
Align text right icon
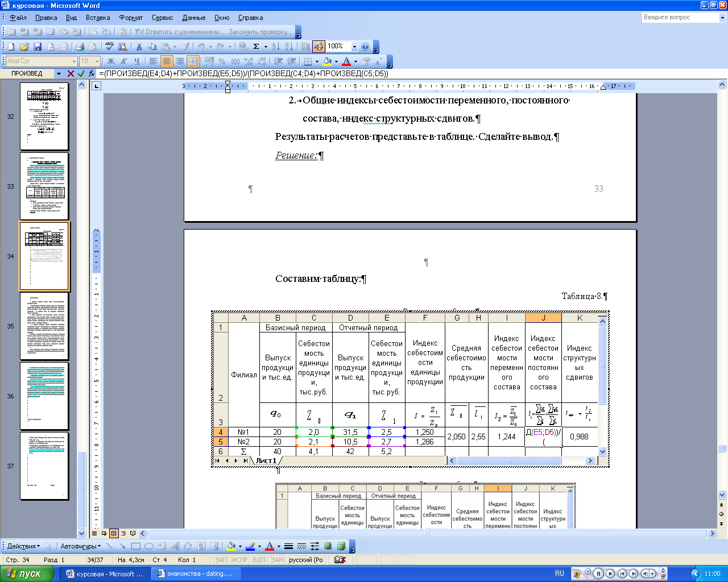tap(180, 61)
